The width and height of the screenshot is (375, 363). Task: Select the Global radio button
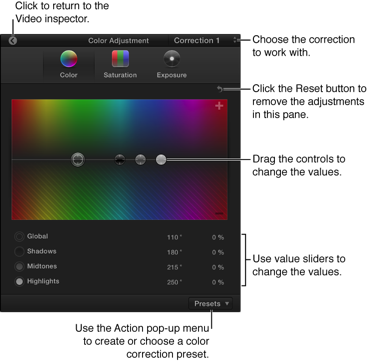(19, 237)
